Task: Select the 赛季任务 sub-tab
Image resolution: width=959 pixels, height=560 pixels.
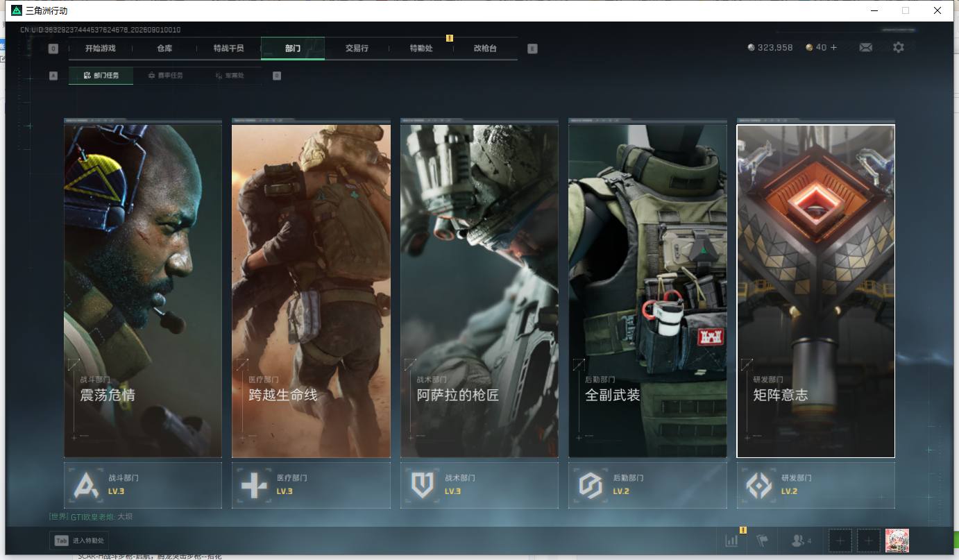Action: (165, 76)
